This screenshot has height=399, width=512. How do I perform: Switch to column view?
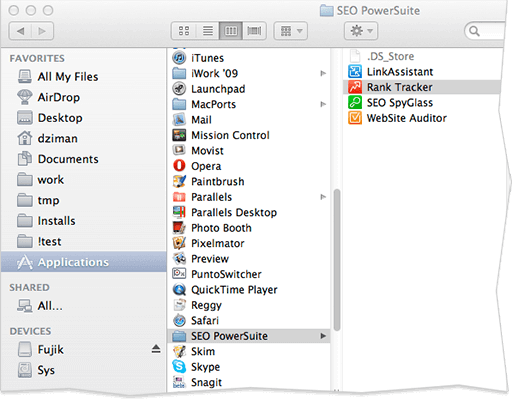pos(231,31)
